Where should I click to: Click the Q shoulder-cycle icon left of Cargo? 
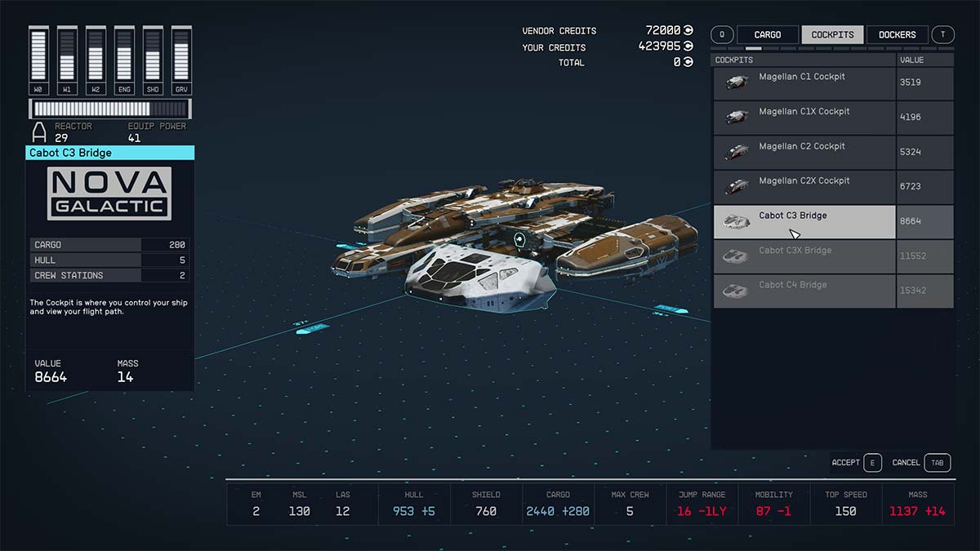[721, 34]
